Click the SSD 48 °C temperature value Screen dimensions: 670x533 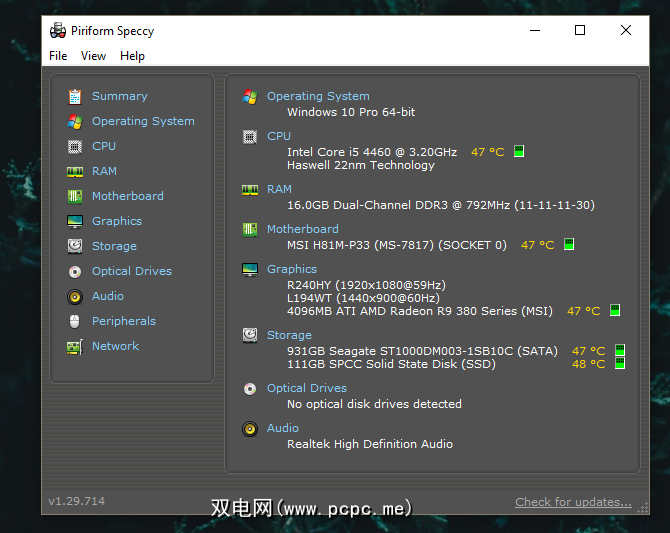588,364
